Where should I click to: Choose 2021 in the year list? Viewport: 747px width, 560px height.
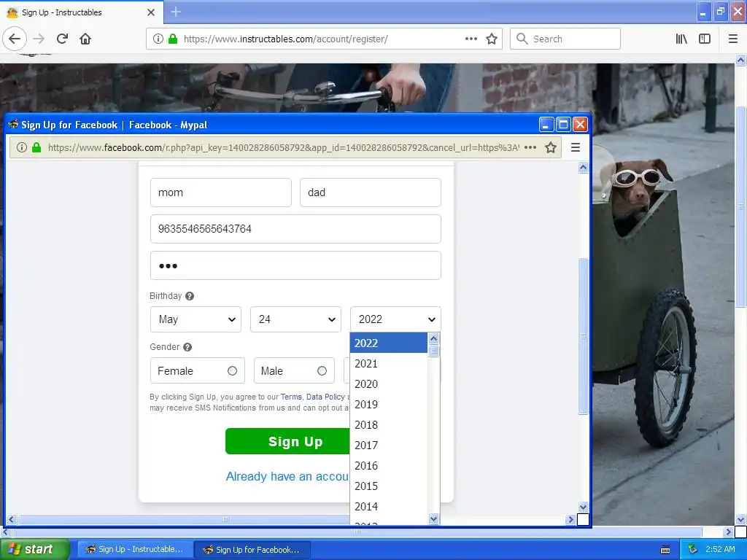pos(389,363)
